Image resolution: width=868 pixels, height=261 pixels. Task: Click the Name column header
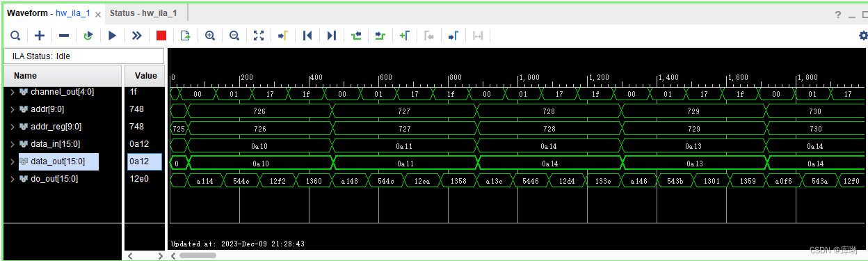[63, 75]
